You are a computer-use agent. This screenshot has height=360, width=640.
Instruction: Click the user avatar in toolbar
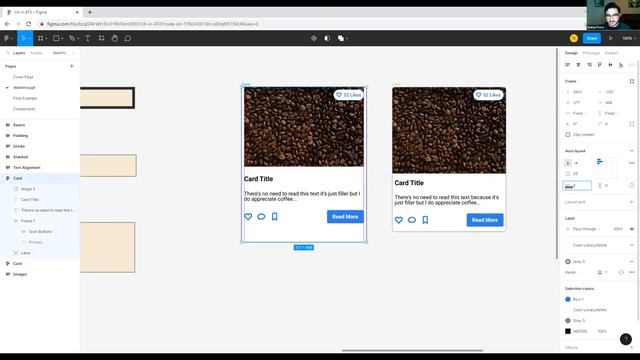[x=573, y=38]
